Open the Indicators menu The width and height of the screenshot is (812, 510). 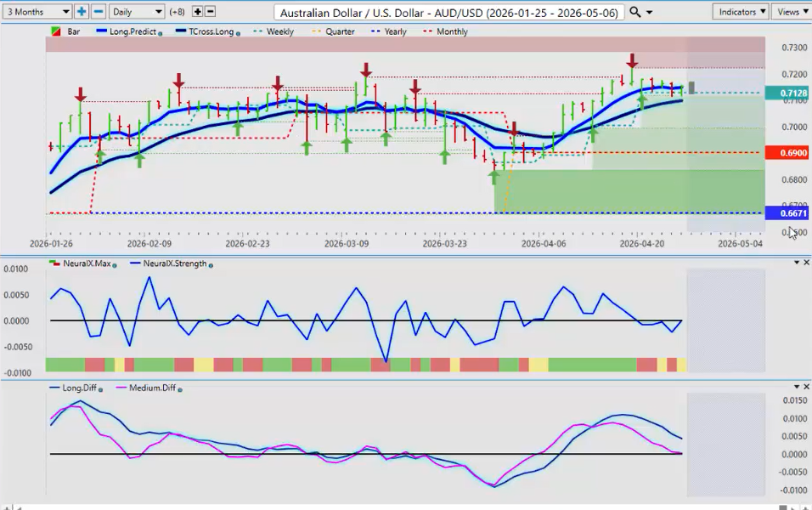coord(741,12)
